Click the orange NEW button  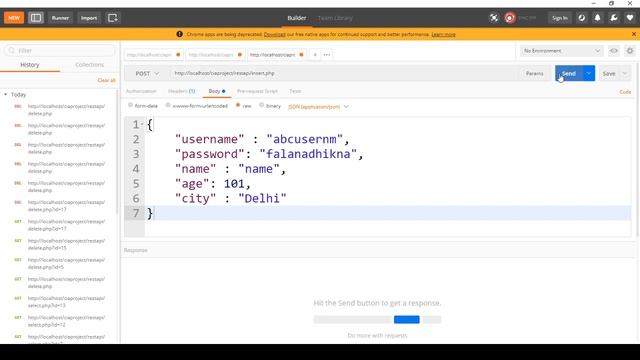click(14, 18)
